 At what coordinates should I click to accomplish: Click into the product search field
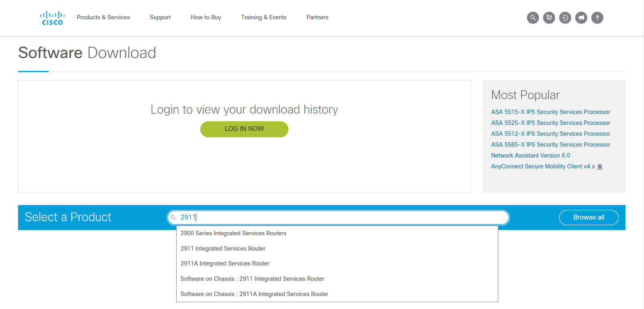[x=342, y=218]
